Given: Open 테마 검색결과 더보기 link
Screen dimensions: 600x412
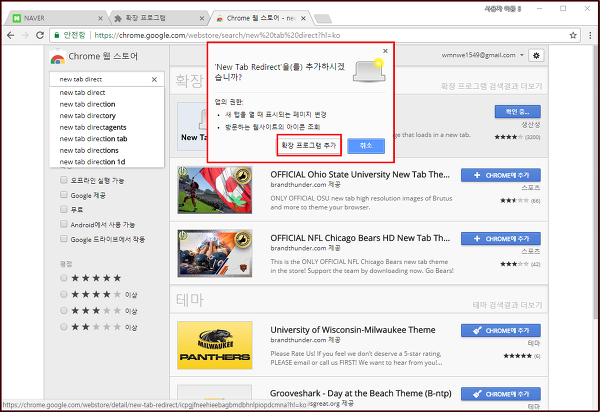Looking at the screenshot, I should 507,305.
